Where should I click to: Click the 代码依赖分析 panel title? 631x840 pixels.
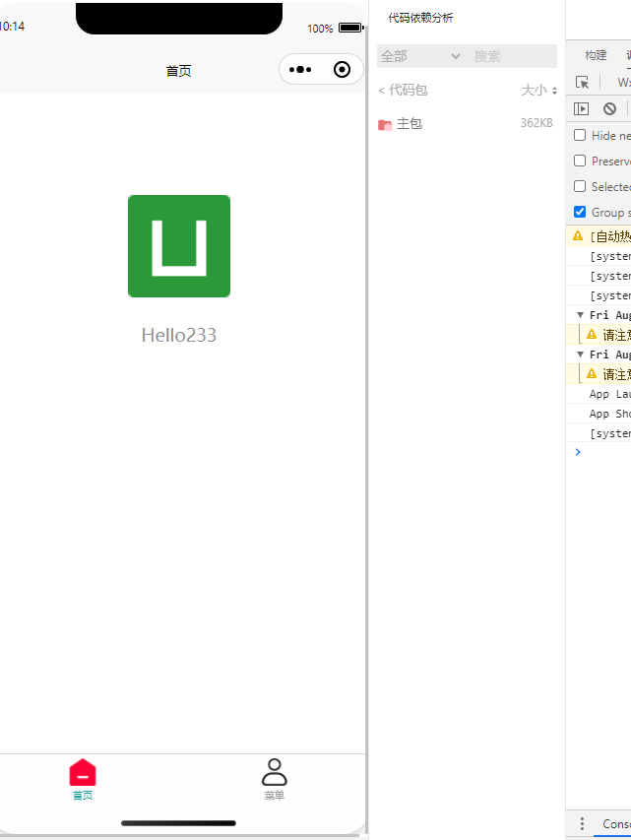click(x=420, y=18)
